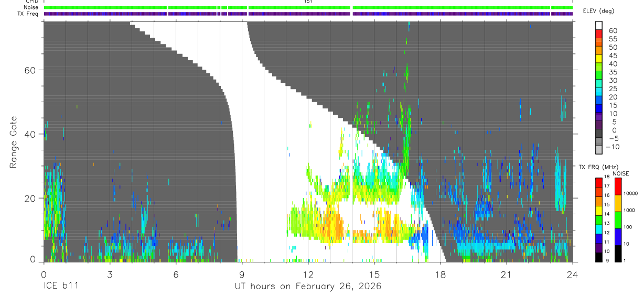The height and width of the screenshot is (297, 644).
Task: Click the '60' label on the ELEV scale
Action: pyautogui.click(x=613, y=31)
